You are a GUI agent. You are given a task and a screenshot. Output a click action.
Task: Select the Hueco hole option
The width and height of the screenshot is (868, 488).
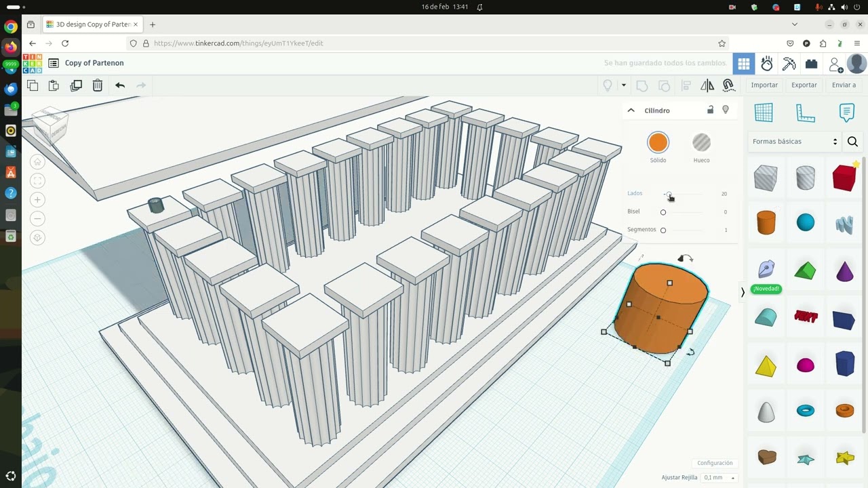(701, 142)
